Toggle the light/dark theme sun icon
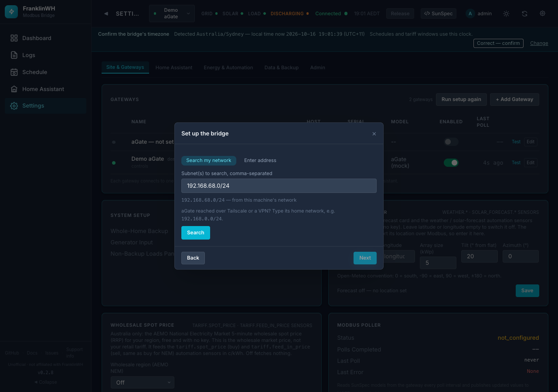Screen dimensions: 558x392 [506, 14]
